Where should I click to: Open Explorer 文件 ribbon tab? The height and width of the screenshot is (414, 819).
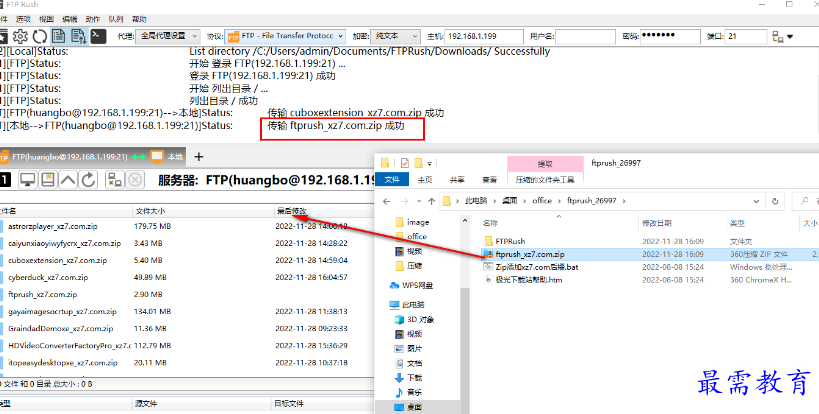392,180
